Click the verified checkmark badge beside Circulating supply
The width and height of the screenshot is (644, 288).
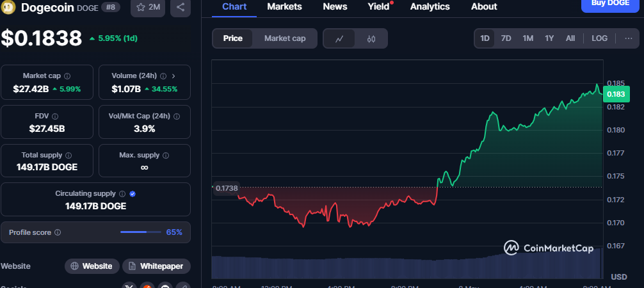pyautogui.click(x=133, y=193)
